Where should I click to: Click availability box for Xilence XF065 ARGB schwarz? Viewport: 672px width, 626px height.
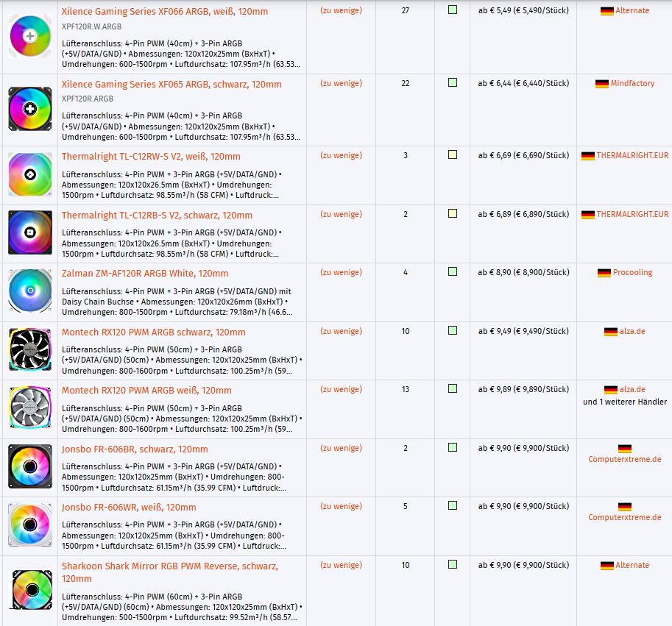pyautogui.click(x=453, y=82)
